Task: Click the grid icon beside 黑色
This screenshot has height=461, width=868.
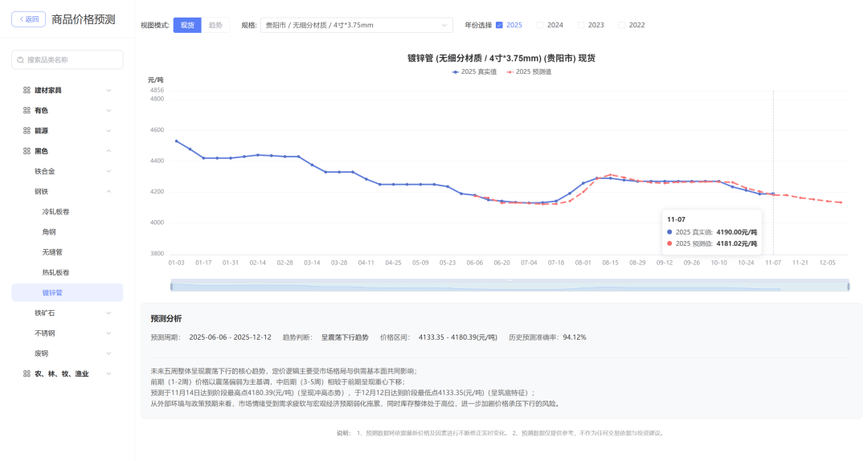Action: click(27, 151)
